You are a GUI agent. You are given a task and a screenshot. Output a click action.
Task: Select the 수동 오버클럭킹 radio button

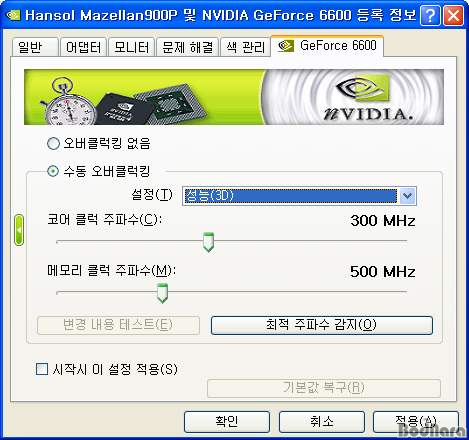tap(53, 171)
